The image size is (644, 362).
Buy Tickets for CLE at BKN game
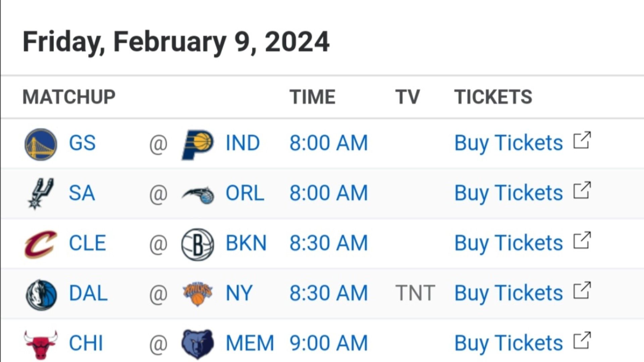point(508,243)
